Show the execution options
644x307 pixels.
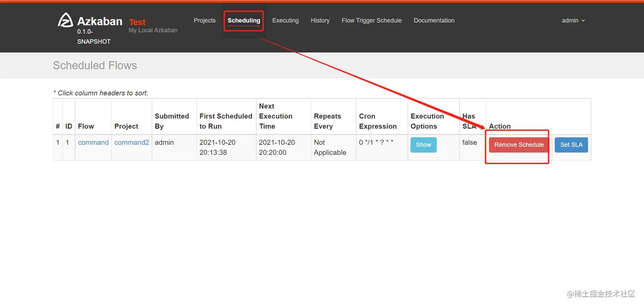coord(423,145)
